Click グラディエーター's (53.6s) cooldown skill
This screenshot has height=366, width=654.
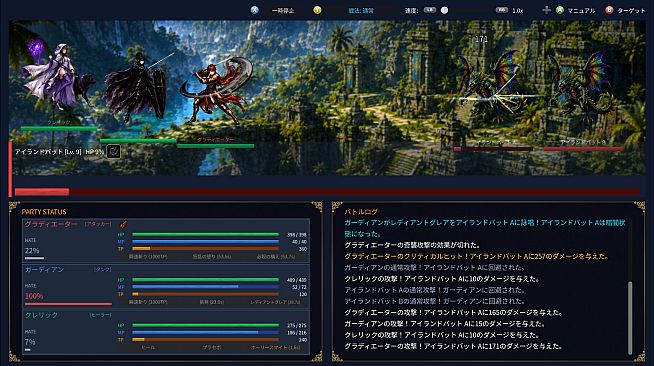tap(211, 257)
